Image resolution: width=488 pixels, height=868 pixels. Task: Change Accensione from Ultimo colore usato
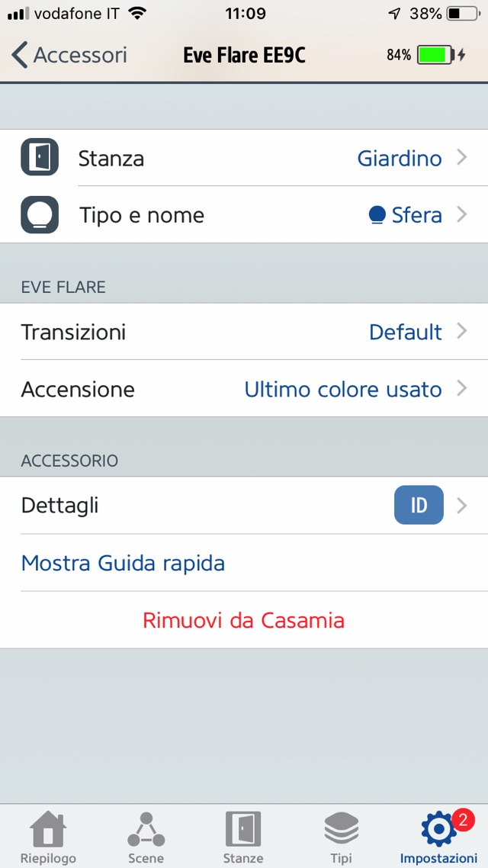[x=343, y=390]
